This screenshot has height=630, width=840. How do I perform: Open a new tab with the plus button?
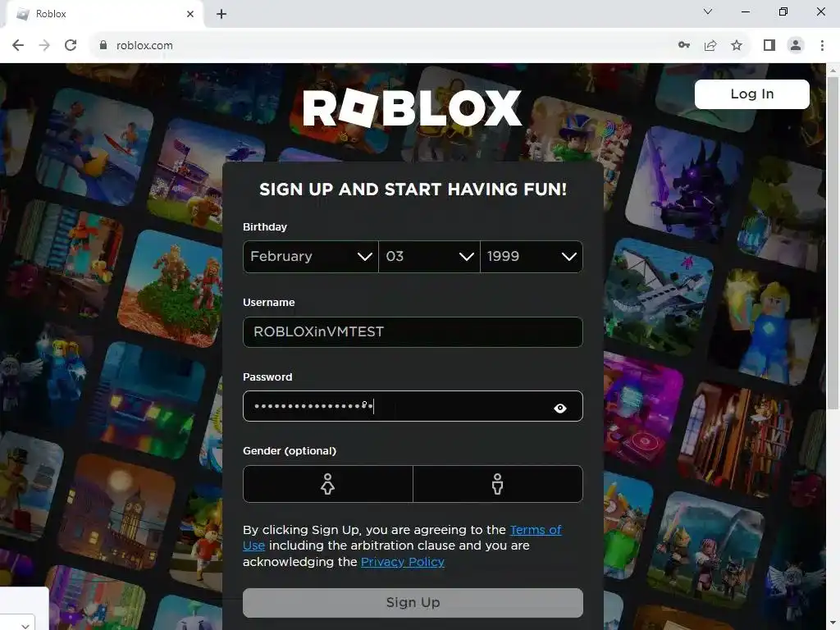pos(221,14)
